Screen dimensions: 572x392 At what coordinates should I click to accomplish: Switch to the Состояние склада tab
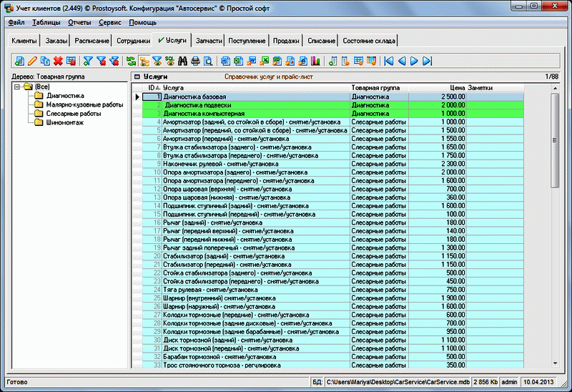coord(368,41)
